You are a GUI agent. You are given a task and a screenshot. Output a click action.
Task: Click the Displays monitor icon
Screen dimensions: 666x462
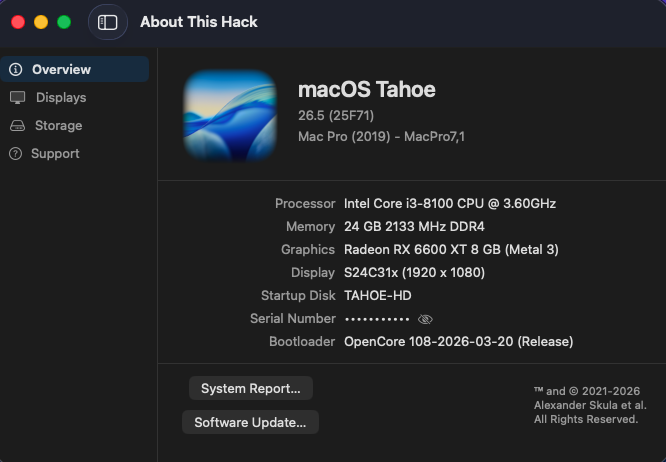tap(17, 98)
